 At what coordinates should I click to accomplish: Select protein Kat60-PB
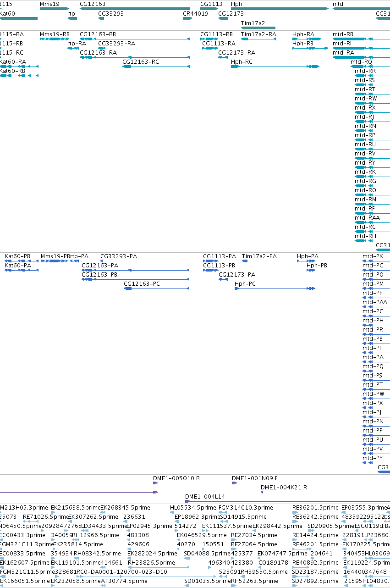17,256
